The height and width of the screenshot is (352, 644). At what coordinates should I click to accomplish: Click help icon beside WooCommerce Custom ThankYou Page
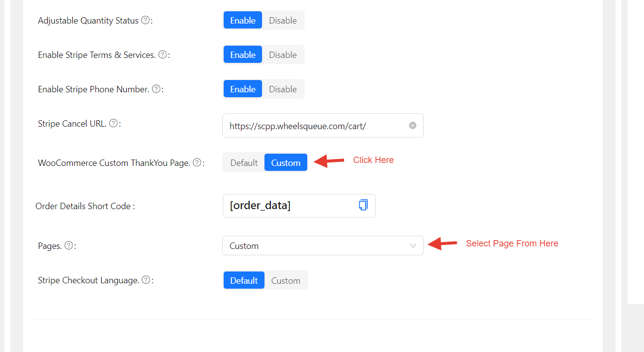click(197, 163)
